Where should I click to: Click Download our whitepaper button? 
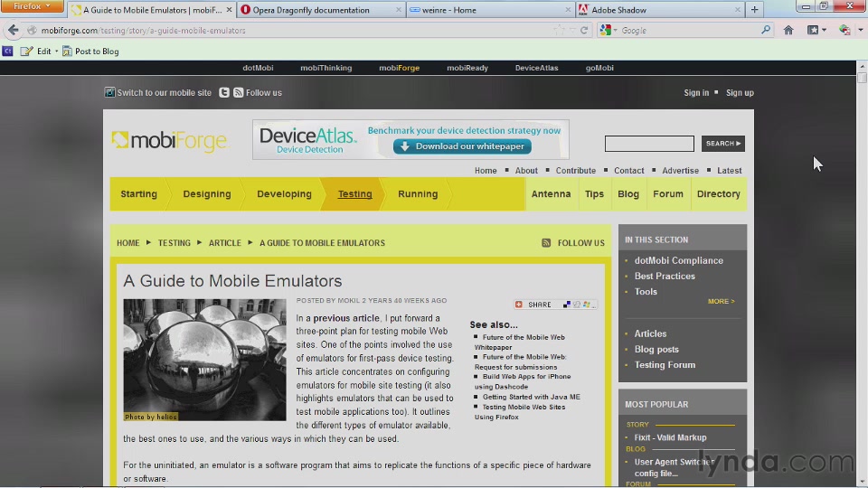click(462, 146)
